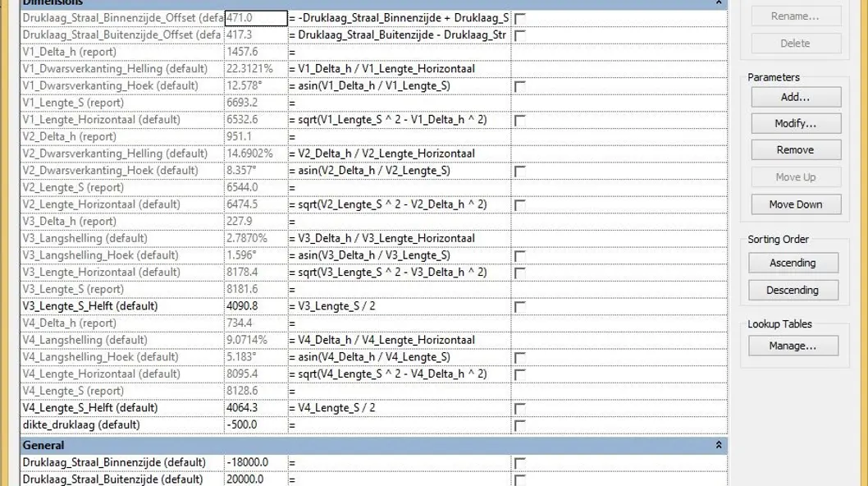
Task: Toggle lock checkbox for V2_Lengte_Horizontaal
Action: tap(519, 205)
